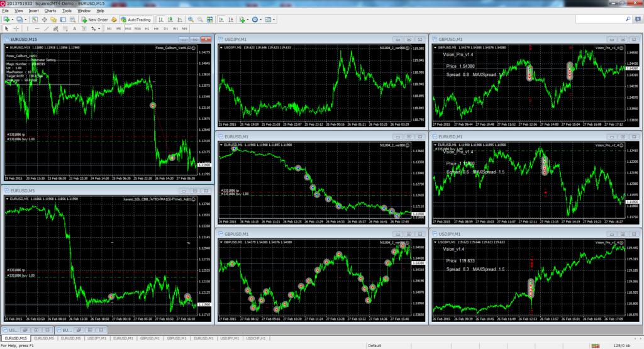
Task: Open the Tools menu
Action: click(x=67, y=11)
